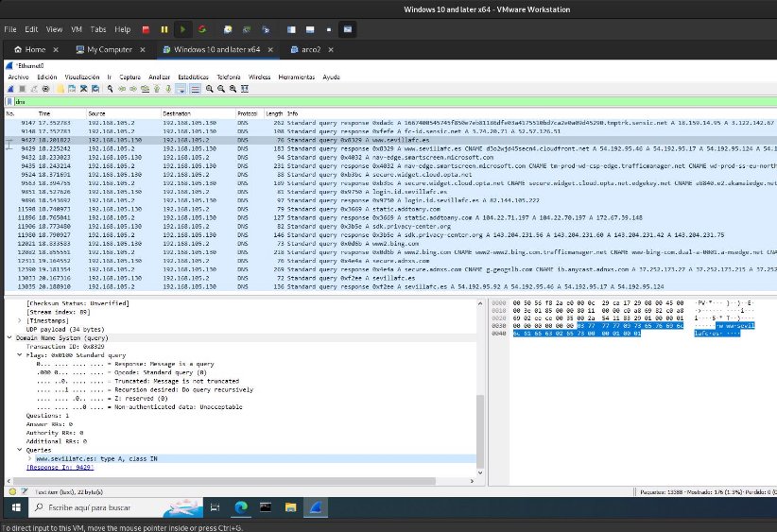Sort by Destination column header
Image resolution: width=777 pixels, height=532 pixels.
198,113
